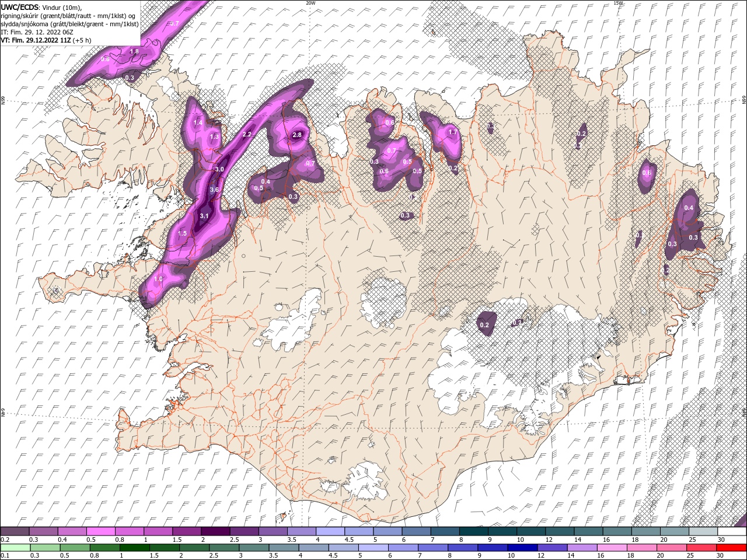Screen dimensions: 747x560
Task: Click the 1.7 snowfall value on the map
Action: (453, 132)
